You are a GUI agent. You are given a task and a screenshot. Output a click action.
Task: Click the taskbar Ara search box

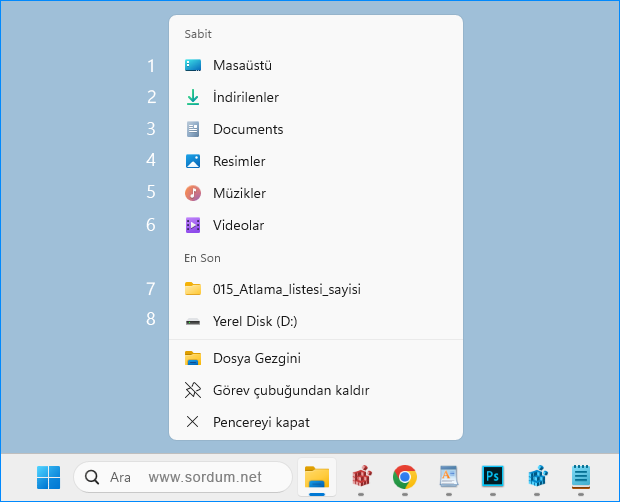click(x=183, y=477)
